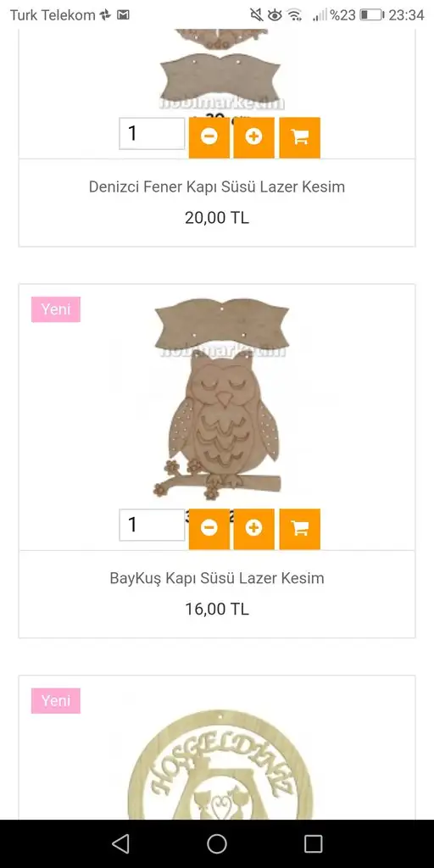
Task: Tap the Yeni badge on owl product
Action: pos(56,309)
